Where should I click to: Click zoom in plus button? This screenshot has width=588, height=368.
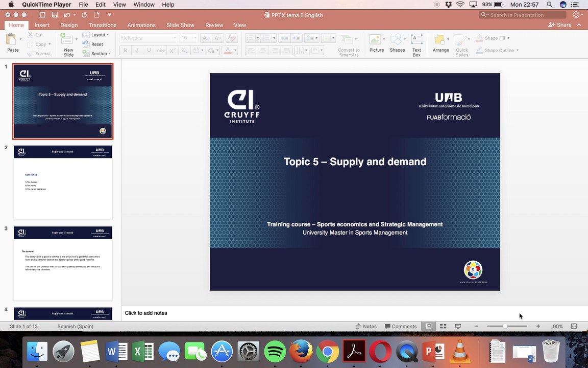tap(538, 326)
